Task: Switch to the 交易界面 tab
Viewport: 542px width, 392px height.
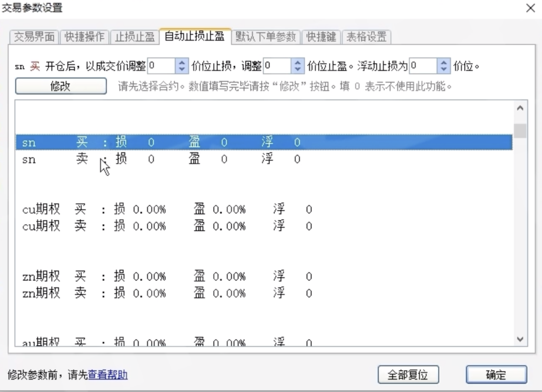Action: click(x=33, y=37)
